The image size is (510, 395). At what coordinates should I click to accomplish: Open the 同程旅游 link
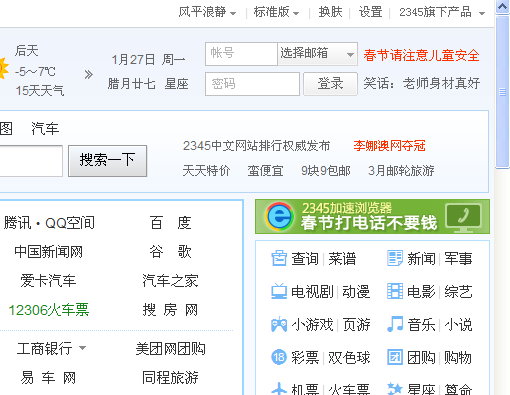point(170,378)
